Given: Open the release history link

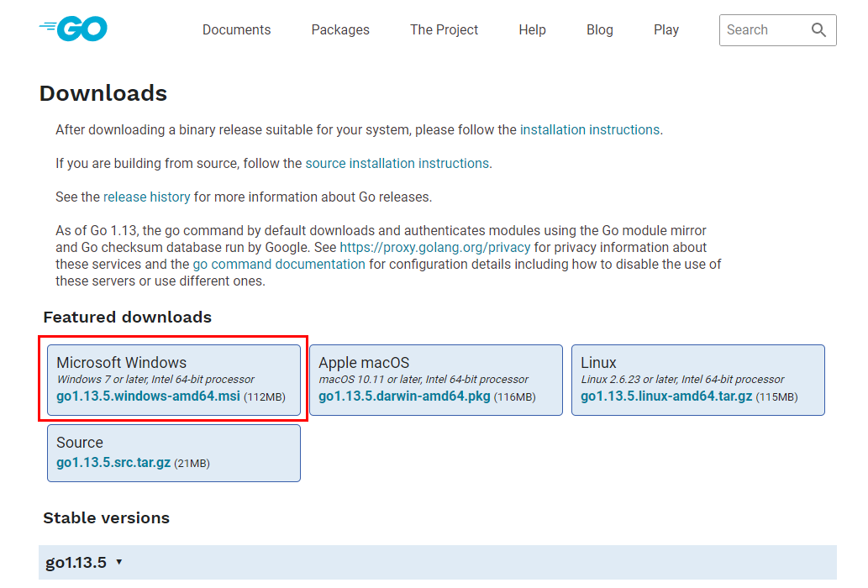Looking at the screenshot, I should tap(147, 197).
